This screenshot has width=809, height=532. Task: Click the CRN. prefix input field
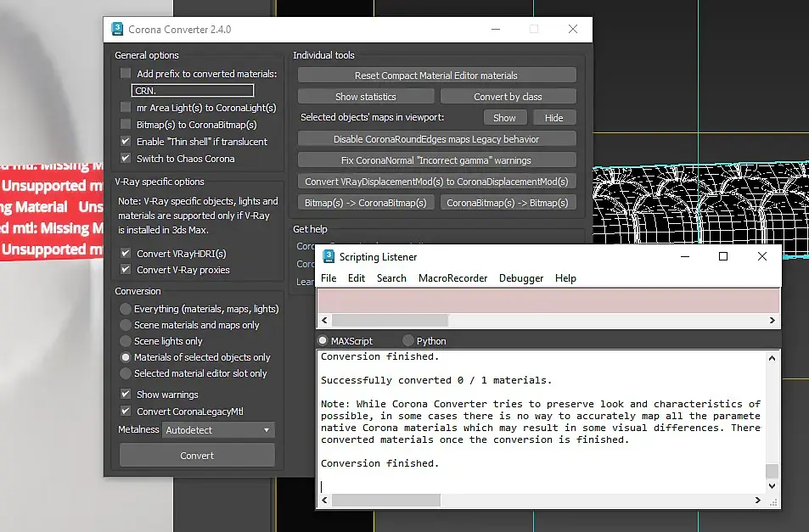pos(193,90)
